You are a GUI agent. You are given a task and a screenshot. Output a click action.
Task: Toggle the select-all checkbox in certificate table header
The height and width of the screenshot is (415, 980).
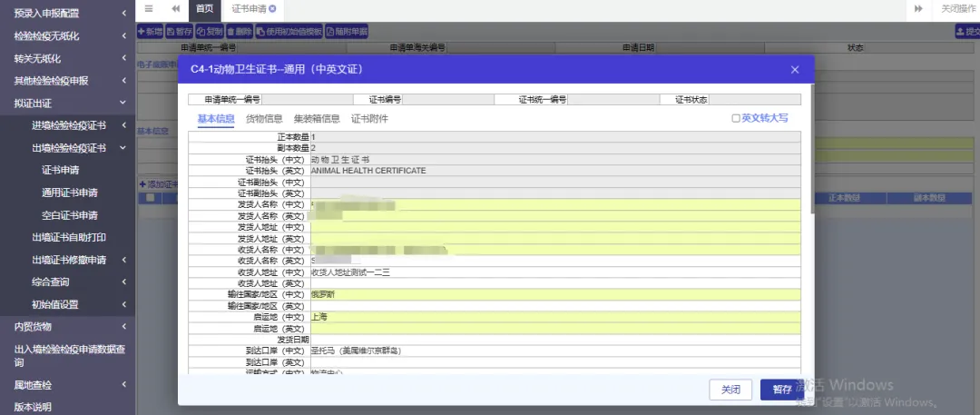click(x=150, y=198)
